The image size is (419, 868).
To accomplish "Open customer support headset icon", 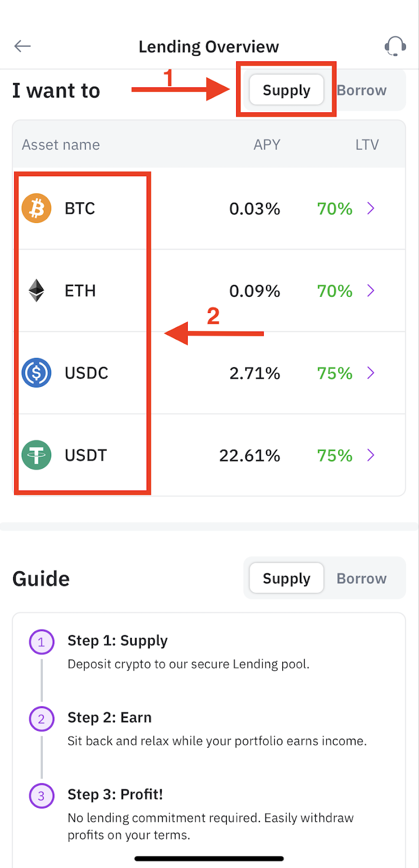I will [x=395, y=47].
